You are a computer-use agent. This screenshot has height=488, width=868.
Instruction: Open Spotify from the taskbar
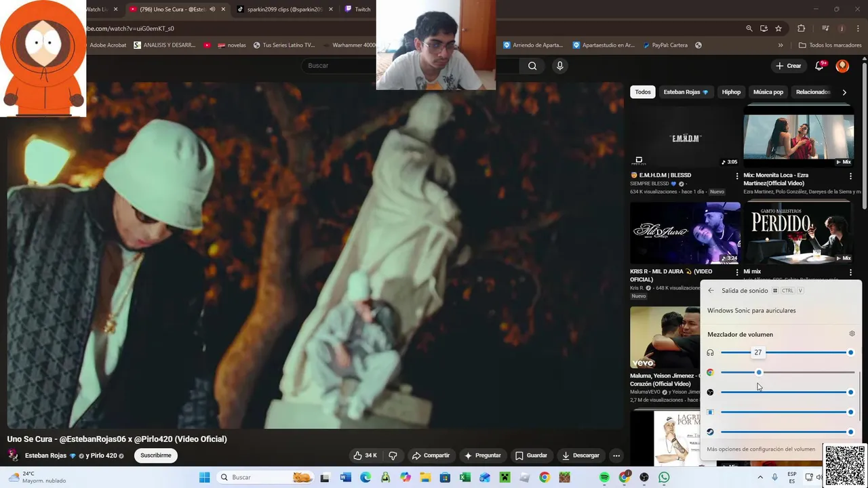pyautogui.click(x=604, y=477)
